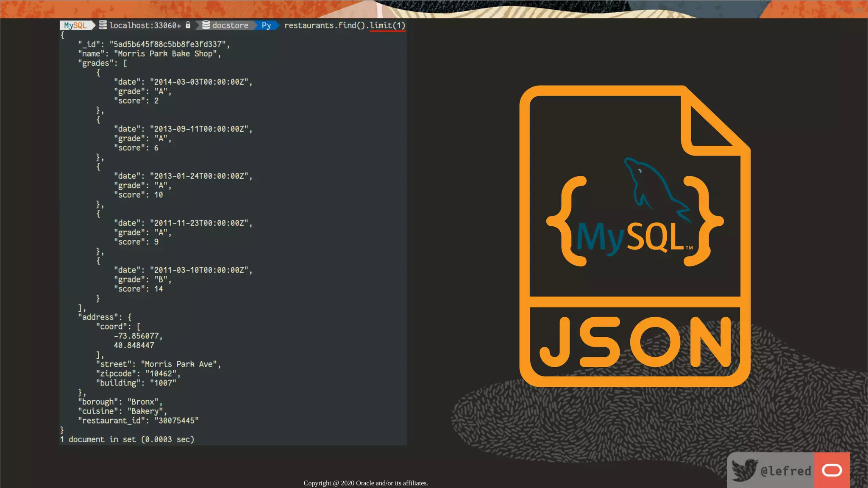The width and height of the screenshot is (868, 488).
Task: Click the Twitter bird icon
Action: (x=744, y=470)
